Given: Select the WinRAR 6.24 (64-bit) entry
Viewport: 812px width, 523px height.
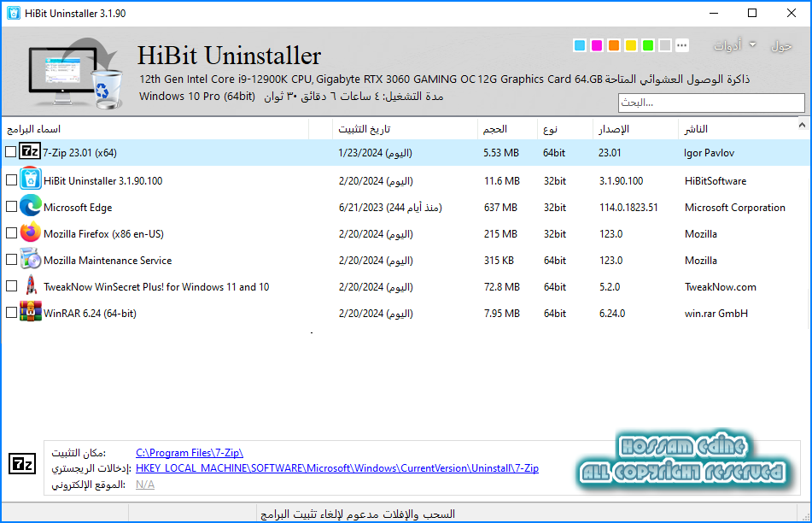Looking at the screenshot, I should [x=91, y=313].
